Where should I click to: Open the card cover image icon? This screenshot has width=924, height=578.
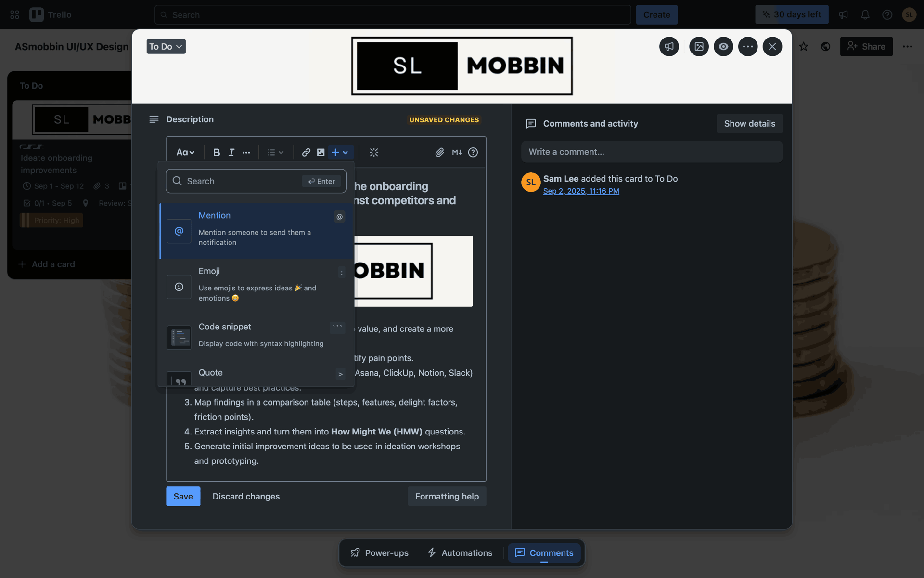coord(699,46)
